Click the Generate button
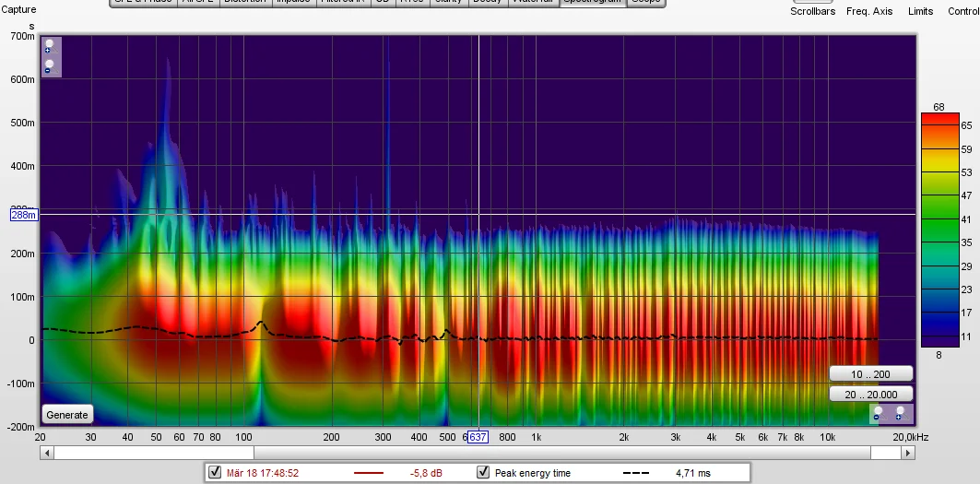The width and height of the screenshot is (980, 484). (67, 415)
